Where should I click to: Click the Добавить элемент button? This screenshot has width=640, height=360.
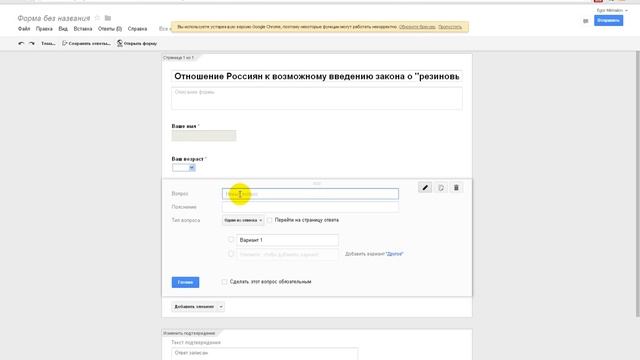pos(194,307)
